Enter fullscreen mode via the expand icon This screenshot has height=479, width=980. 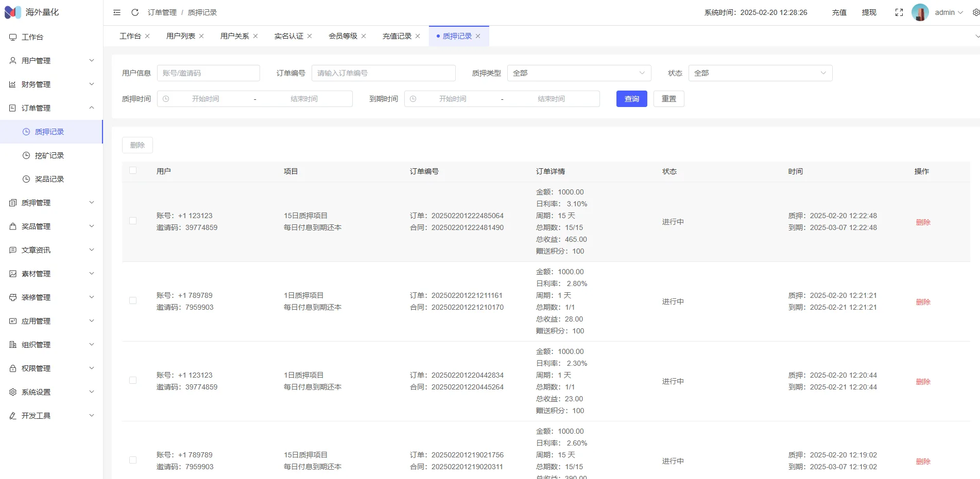pos(899,12)
